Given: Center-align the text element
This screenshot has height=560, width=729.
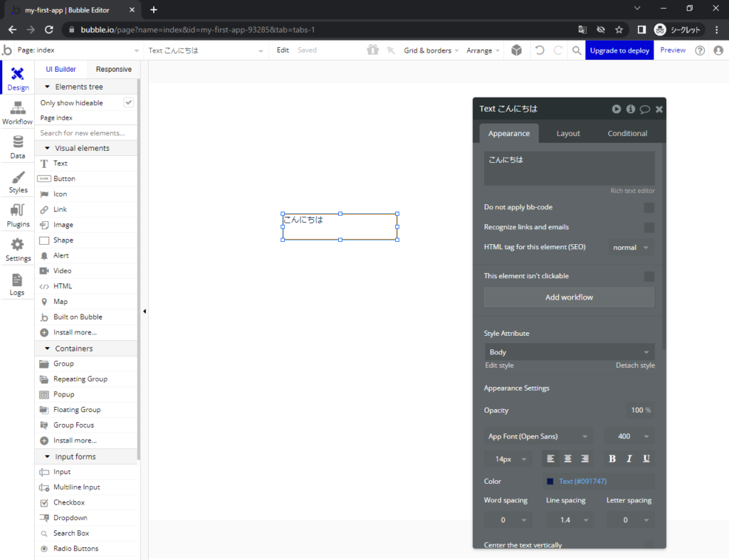Looking at the screenshot, I should point(567,459).
